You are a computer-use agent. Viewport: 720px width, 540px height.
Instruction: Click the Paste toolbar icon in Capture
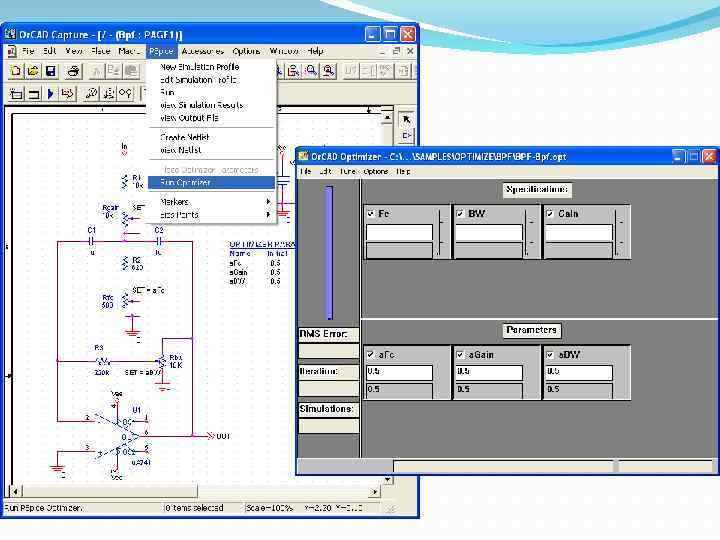click(x=132, y=71)
